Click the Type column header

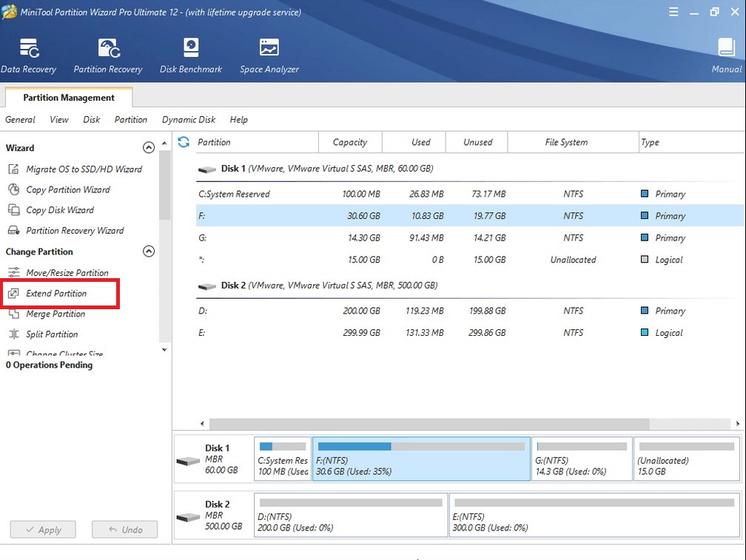(x=691, y=142)
